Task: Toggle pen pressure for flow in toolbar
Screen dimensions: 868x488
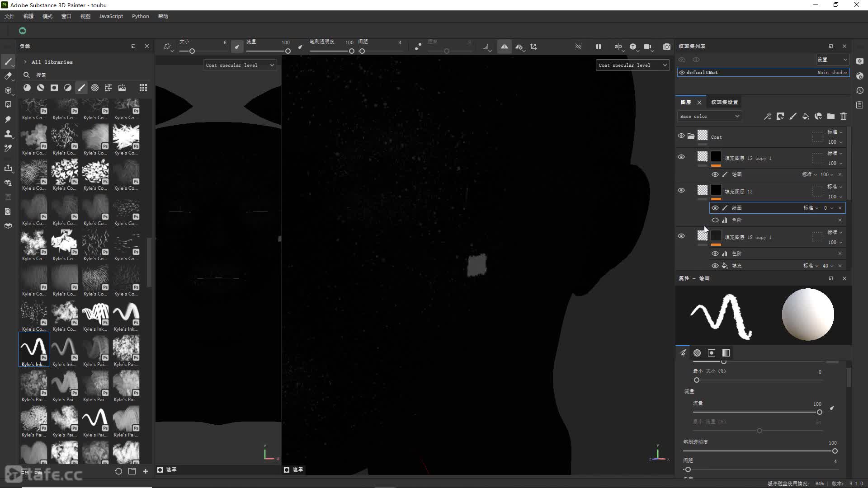Action: [x=300, y=47]
